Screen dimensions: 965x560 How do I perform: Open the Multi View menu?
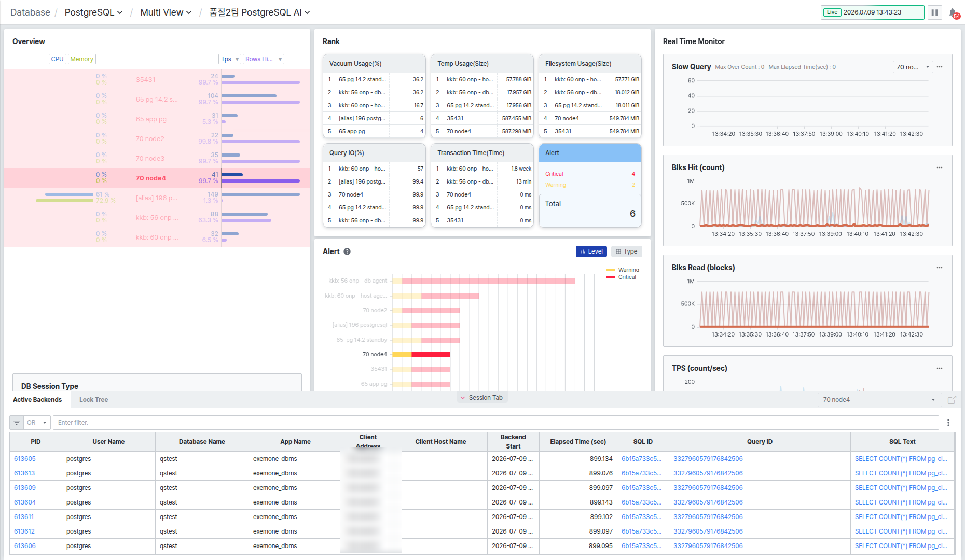[x=166, y=12]
